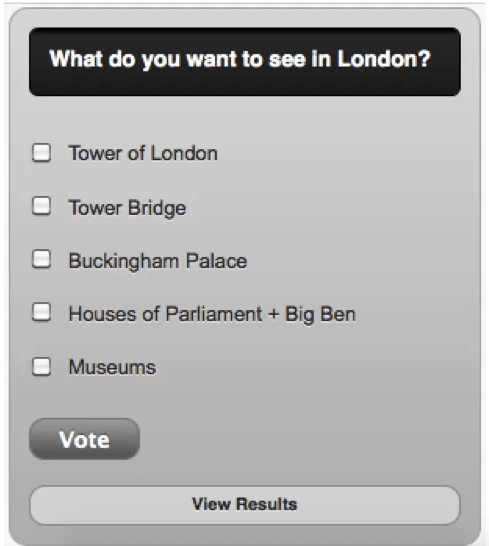The width and height of the screenshot is (489, 546).
Task: Click the "Tower Bridge" option label
Action: (x=127, y=208)
